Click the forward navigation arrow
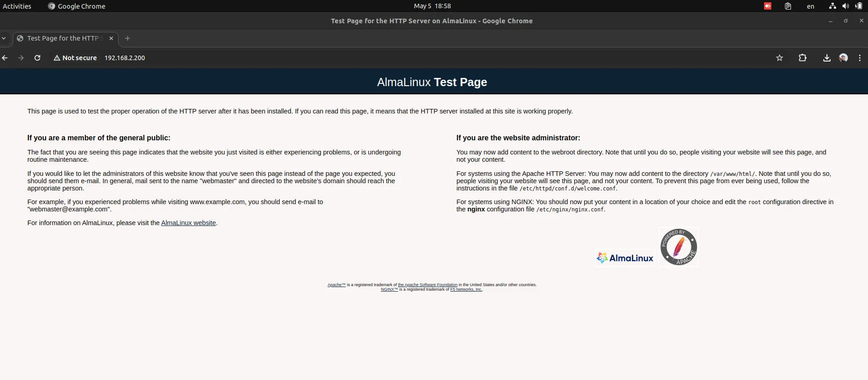868x380 pixels. tap(21, 58)
